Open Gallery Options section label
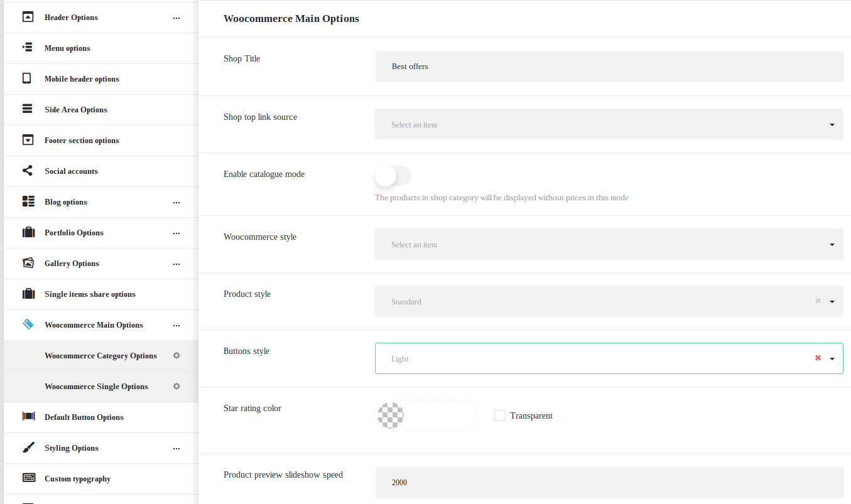 [x=72, y=264]
